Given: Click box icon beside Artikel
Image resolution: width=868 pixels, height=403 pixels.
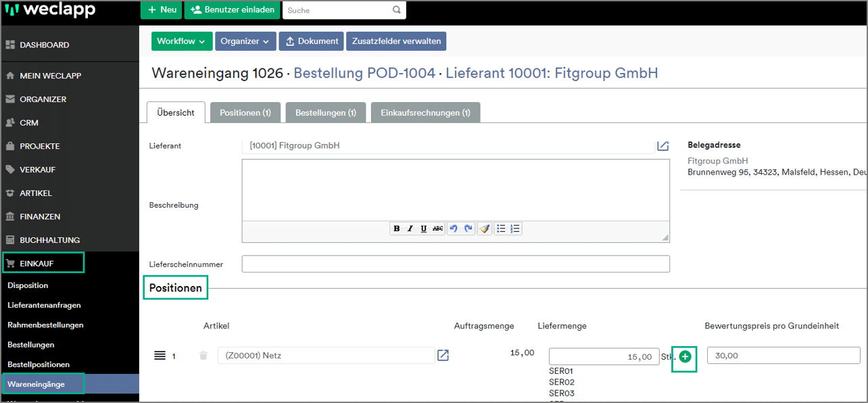Looking at the screenshot, I should [x=10, y=193].
